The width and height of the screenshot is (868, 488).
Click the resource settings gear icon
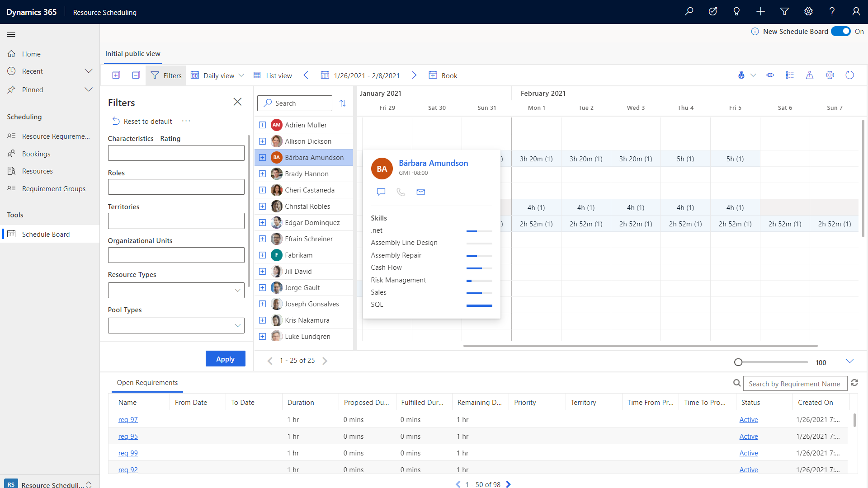click(x=830, y=75)
